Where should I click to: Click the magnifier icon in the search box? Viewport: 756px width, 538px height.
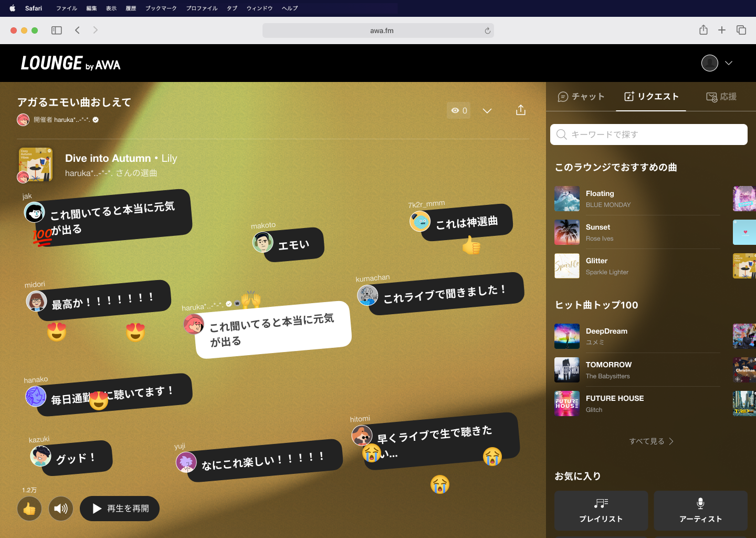(x=561, y=134)
